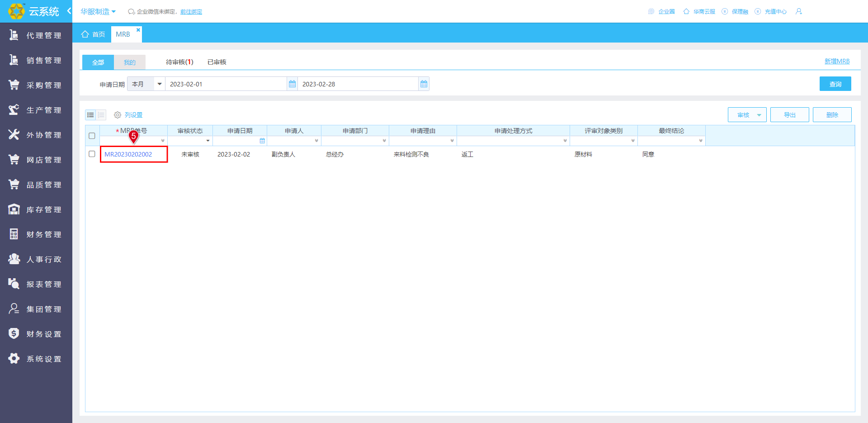Screen dimensions: 868x423
Task: Click the 列设置 gear icon
Action: 118,115
